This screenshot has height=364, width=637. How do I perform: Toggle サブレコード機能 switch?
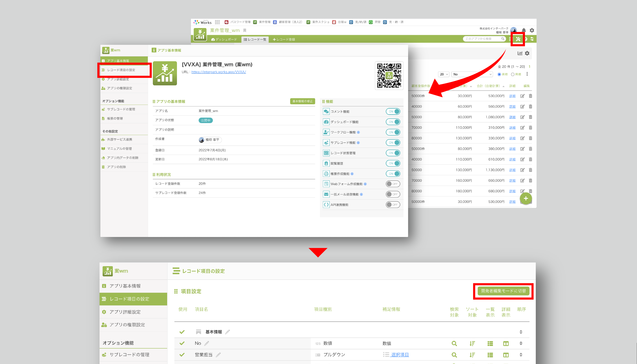pos(393,143)
